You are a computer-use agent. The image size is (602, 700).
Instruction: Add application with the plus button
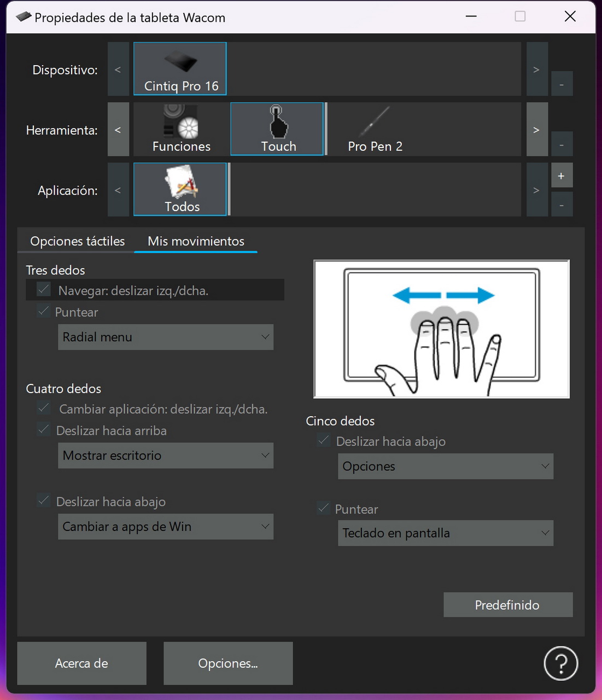pos(562,176)
